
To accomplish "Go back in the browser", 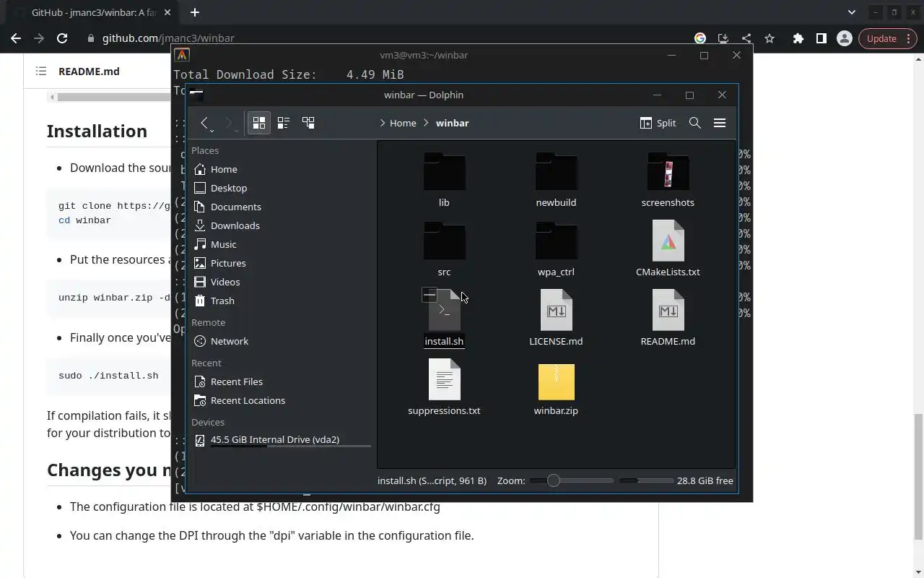I will pyautogui.click(x=16, y=38).
